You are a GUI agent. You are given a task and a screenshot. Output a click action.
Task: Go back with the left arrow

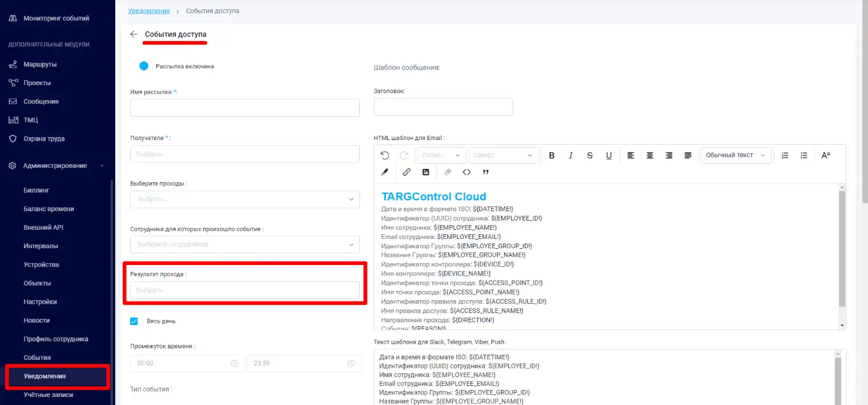(134, 34)
